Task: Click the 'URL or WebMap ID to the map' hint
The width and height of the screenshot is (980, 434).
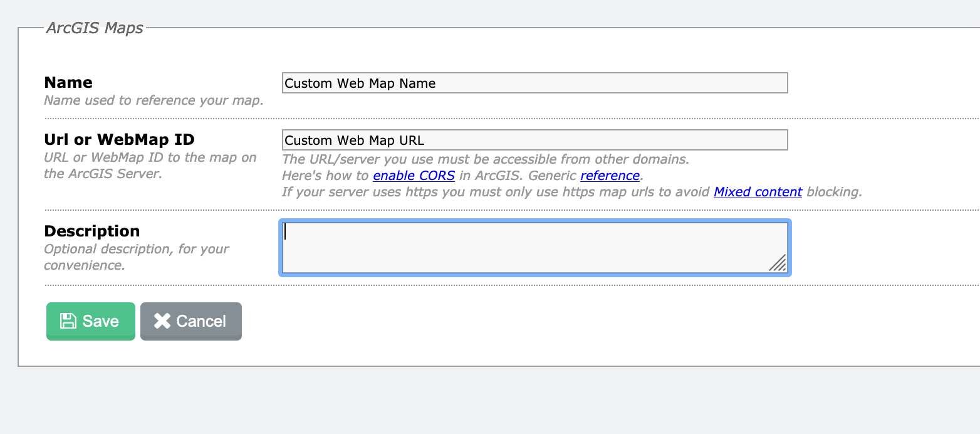Action: tap(150, 166)
